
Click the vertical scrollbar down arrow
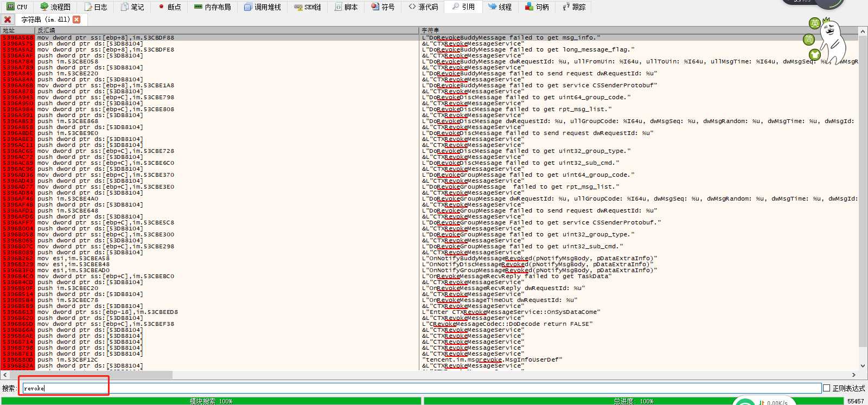tap(863, 366)
